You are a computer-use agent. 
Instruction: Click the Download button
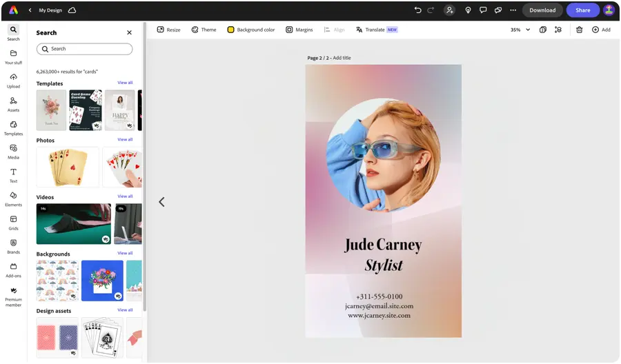pos(542,10)
